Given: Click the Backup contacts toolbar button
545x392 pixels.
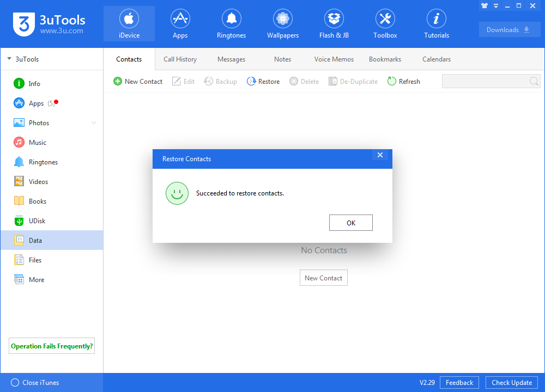Looking at the screenshot, I should pyautogui.click(x=220, y=81).
